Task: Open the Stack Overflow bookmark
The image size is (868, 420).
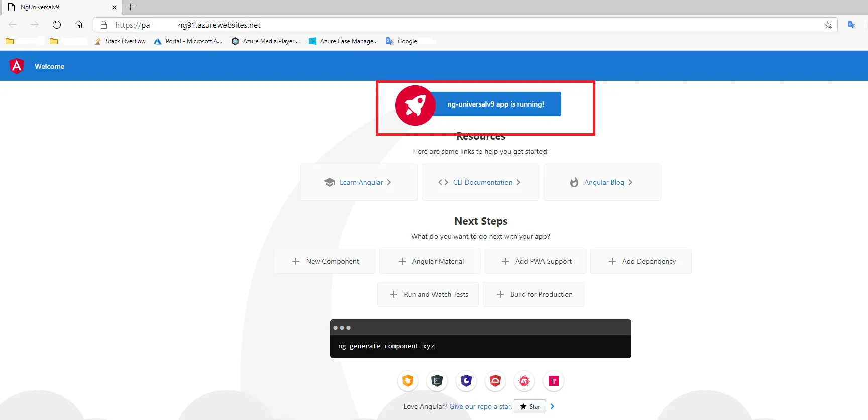Action: pyautogui.click(x=121, y=41)
